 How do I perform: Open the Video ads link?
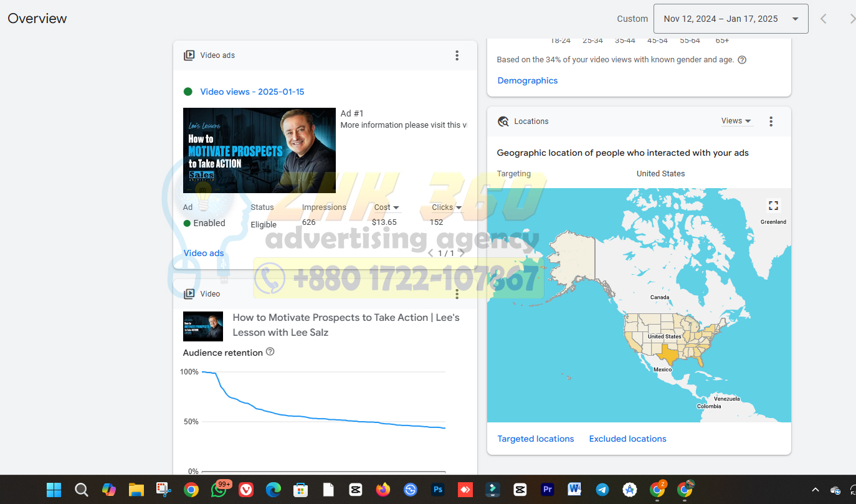[x=204, y=253]
